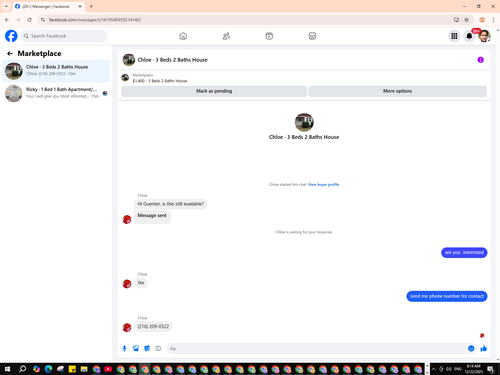Send a thumbs-up like
This screenshot has width=500, height=375.
point(484,348)
